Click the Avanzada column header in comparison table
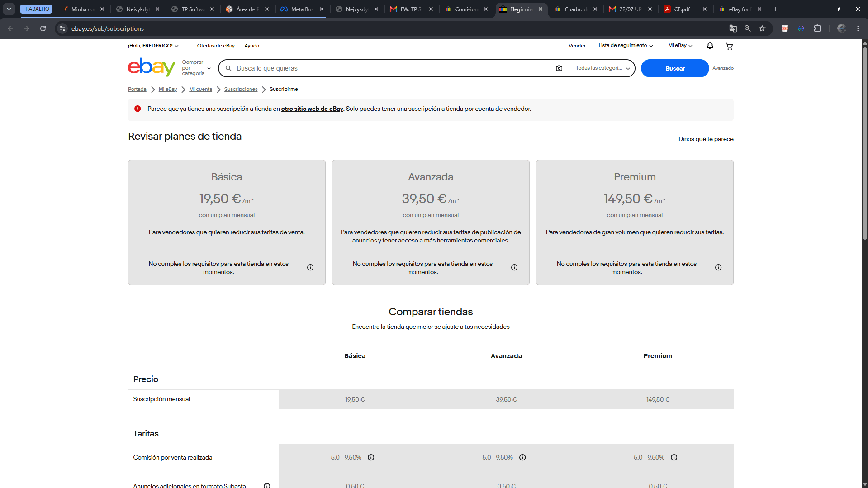 [506, 356]
